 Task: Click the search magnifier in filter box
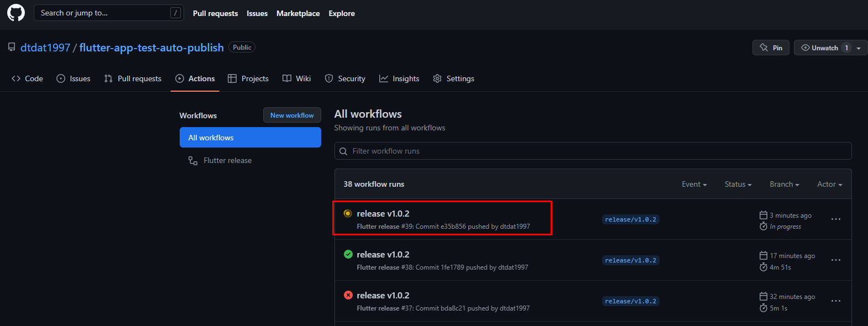pos(343,151)
